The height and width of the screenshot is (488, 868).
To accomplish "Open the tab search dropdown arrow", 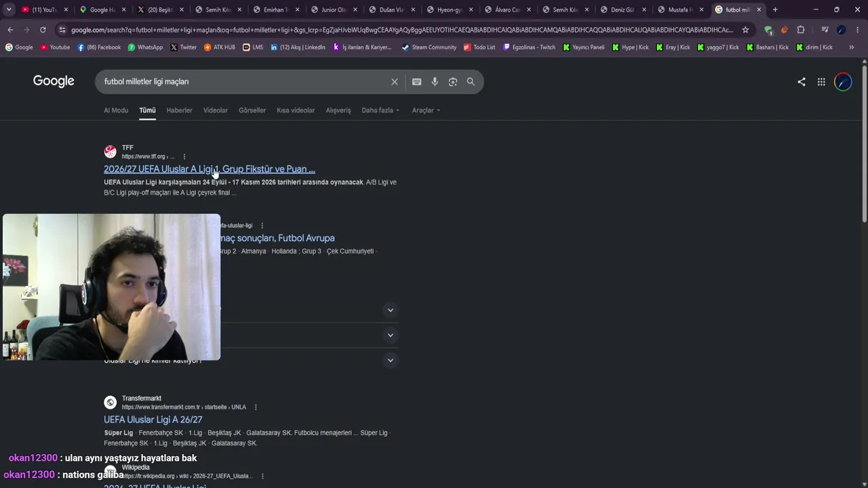I will click(x=9, y=9).
